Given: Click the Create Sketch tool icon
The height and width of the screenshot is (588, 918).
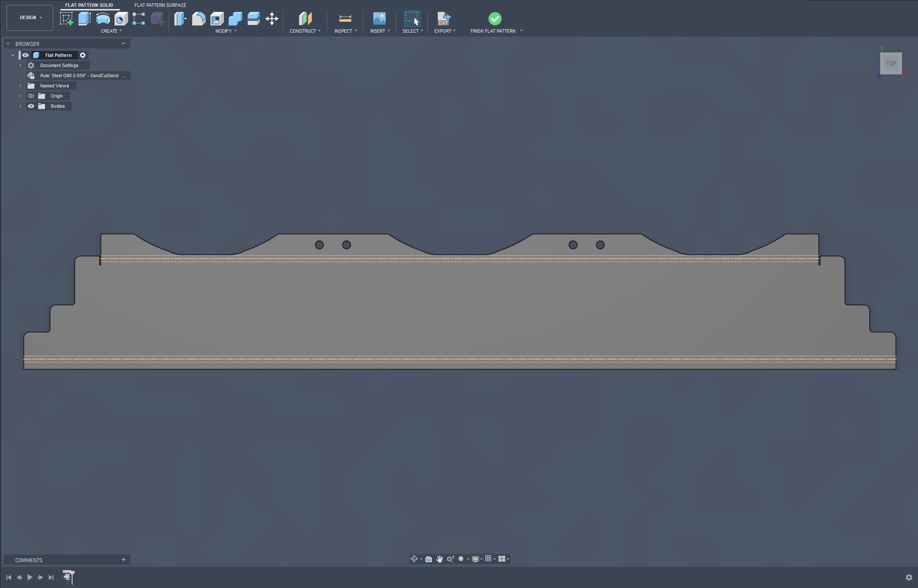Looking at the screenshot, I should click(66, 19).
